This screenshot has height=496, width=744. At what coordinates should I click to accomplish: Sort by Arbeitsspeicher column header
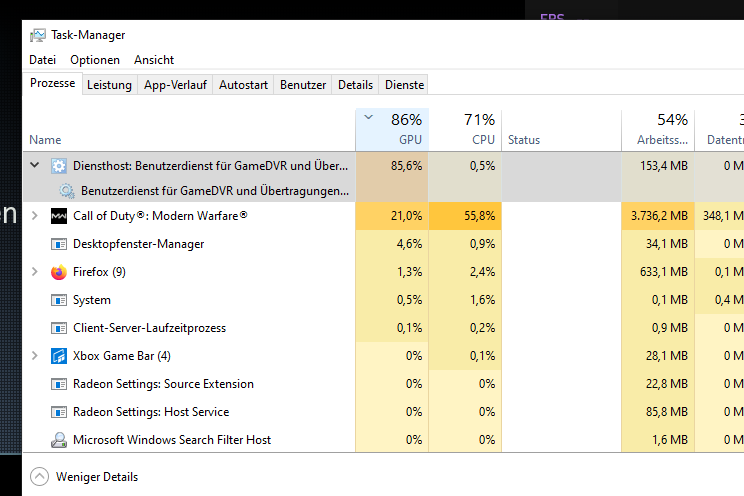[x=658, y=129]
